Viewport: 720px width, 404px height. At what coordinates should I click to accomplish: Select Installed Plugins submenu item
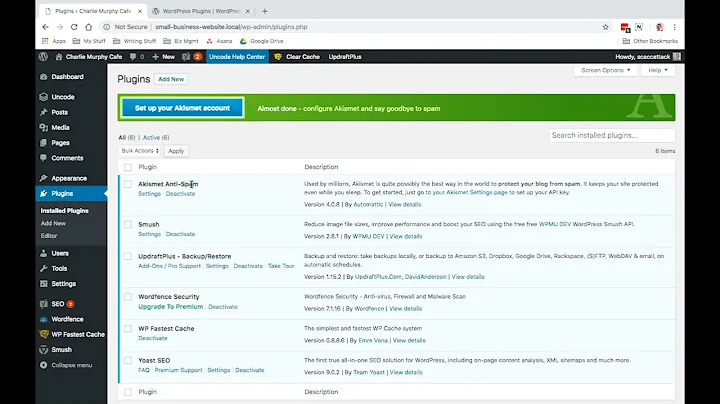64,211
